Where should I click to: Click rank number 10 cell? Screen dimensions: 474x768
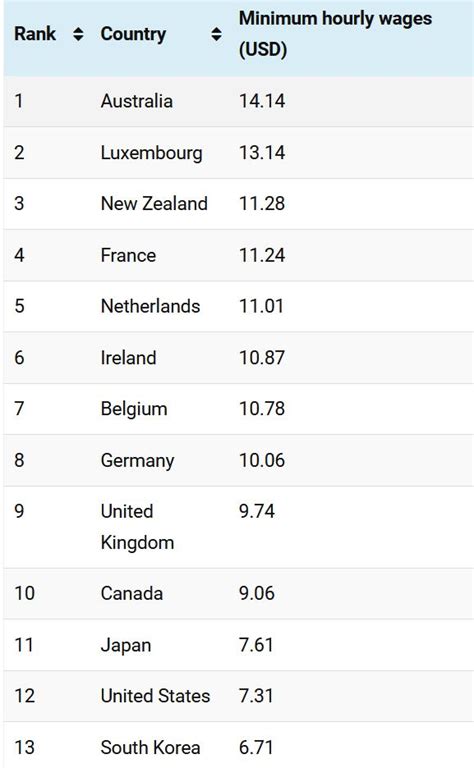click(24, 593)
